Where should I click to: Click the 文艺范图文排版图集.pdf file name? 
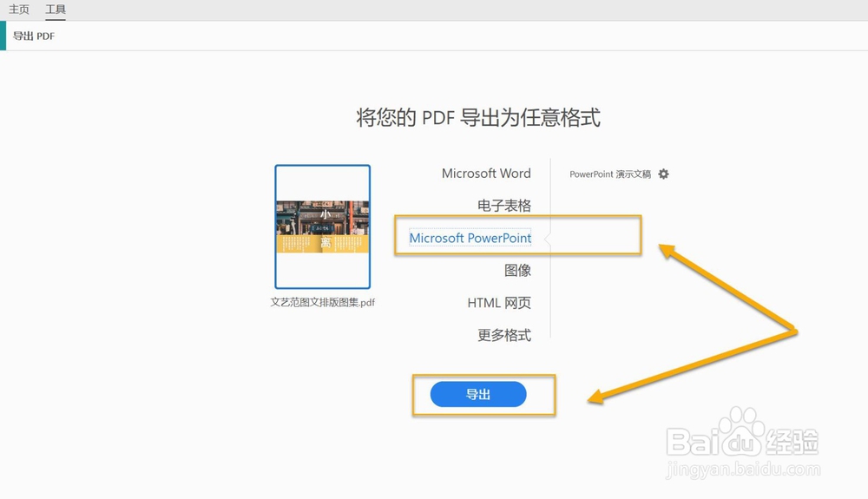323,303
